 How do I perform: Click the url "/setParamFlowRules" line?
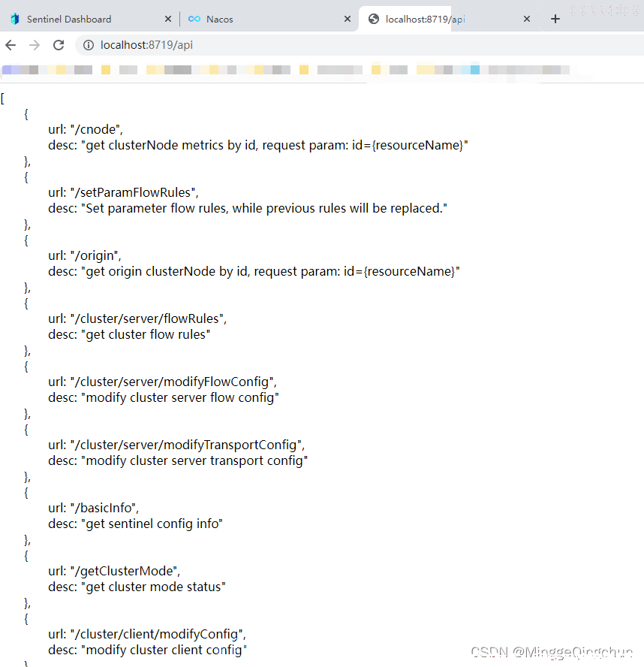pyautogui.click(x=123, y=192)
